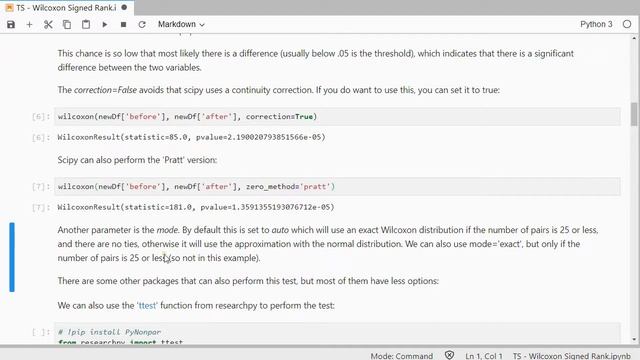Image resolution: width=640 pixels, height=360 pixels.
Task: Click the vertical scrollbar thumb
Action: 633,114
